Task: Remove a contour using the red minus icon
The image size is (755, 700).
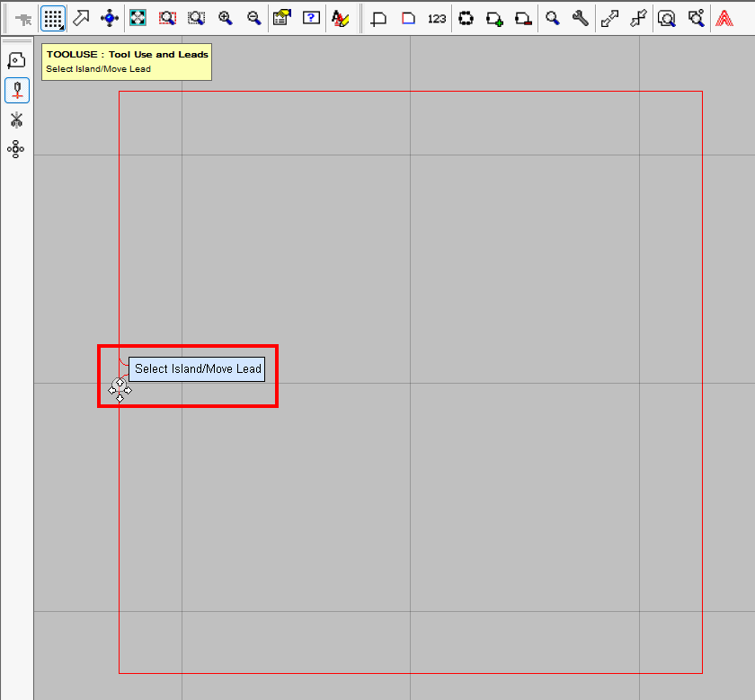Action: [523, 18]
